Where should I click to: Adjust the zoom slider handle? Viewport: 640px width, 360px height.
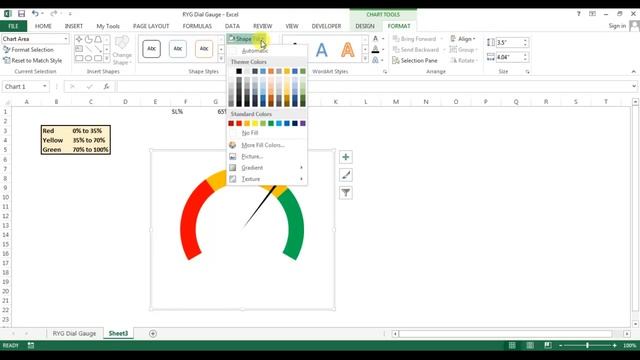[587, 346]
